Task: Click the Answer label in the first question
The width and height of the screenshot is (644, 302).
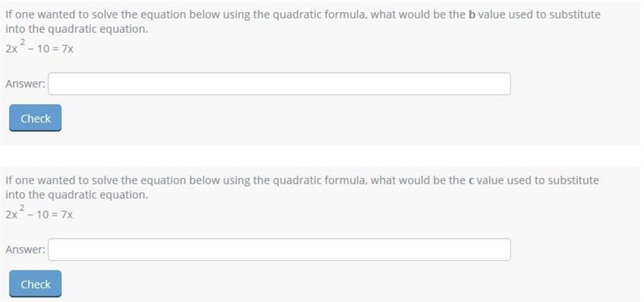Action: (26, 84)
